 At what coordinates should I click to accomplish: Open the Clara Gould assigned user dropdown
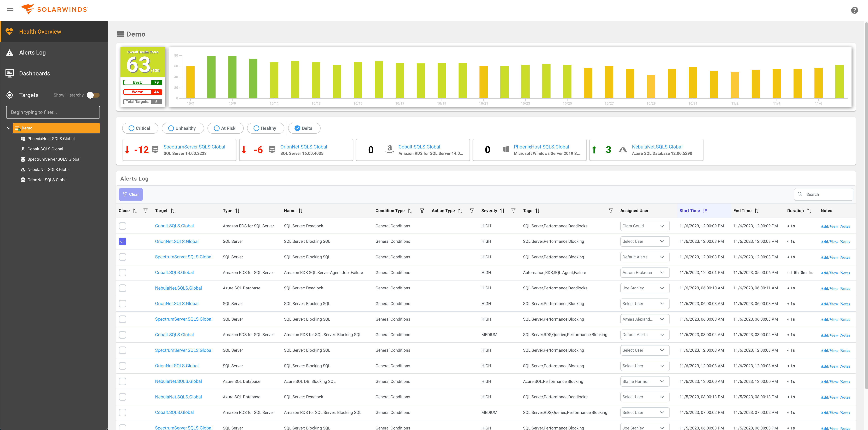click(644, 226)
